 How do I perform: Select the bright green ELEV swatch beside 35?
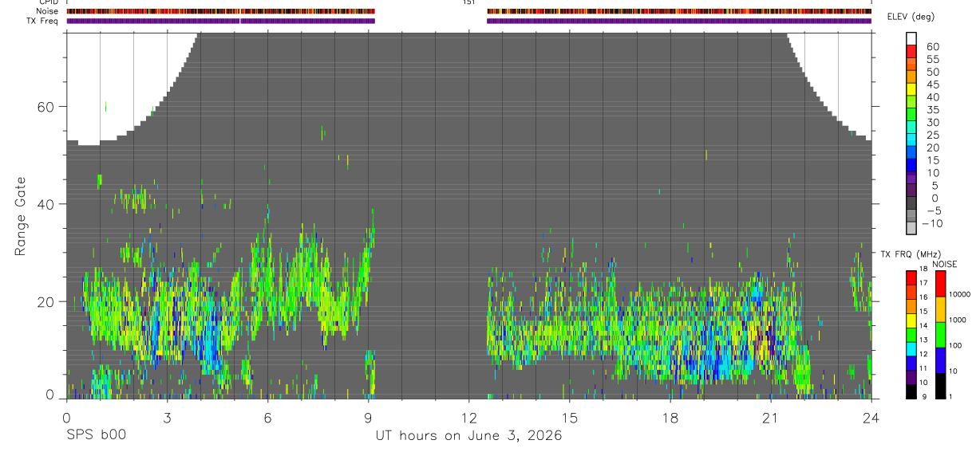pos(911,116)
